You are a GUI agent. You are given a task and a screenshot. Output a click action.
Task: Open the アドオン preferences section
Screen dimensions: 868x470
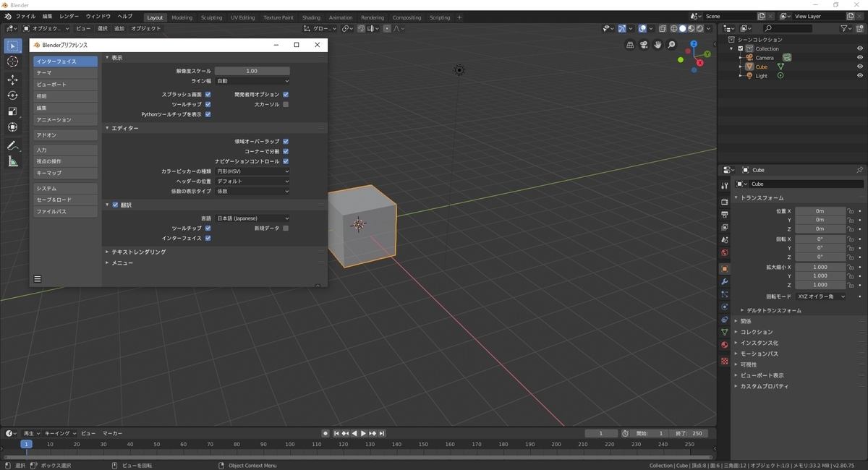coord(65,135)
